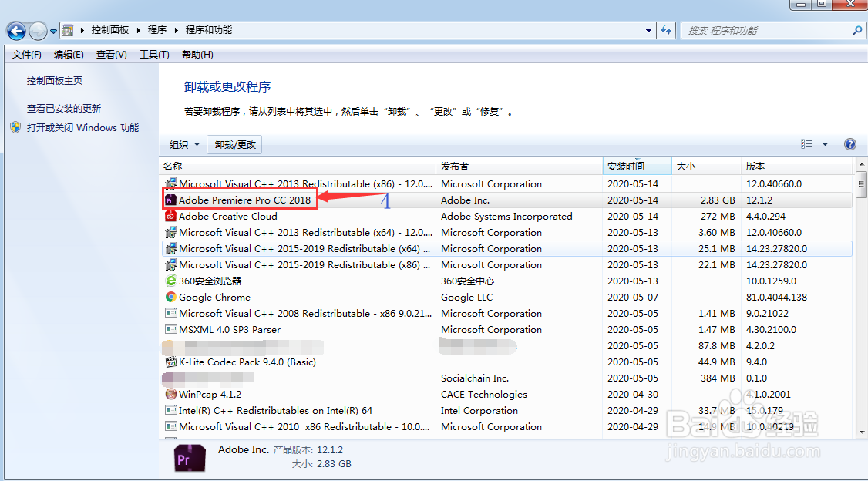
Task: Click the search magnifier icon
Action: [857, 31]
